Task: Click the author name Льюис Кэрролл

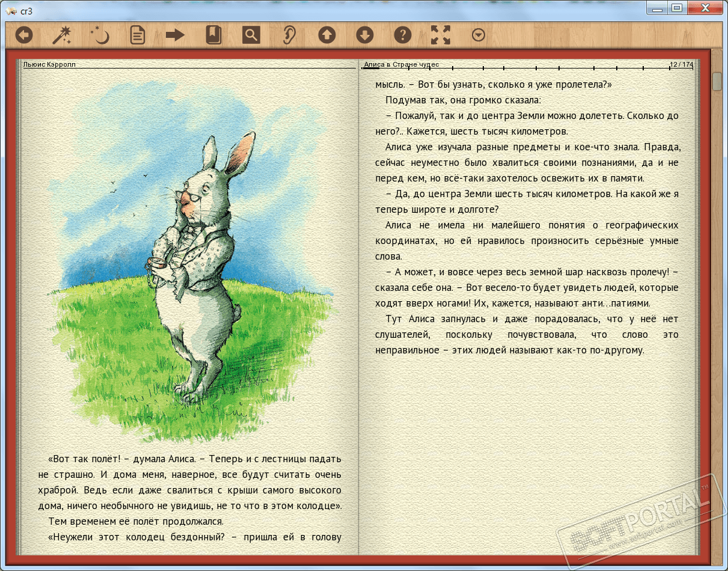Action: click(x=50, y=64)
